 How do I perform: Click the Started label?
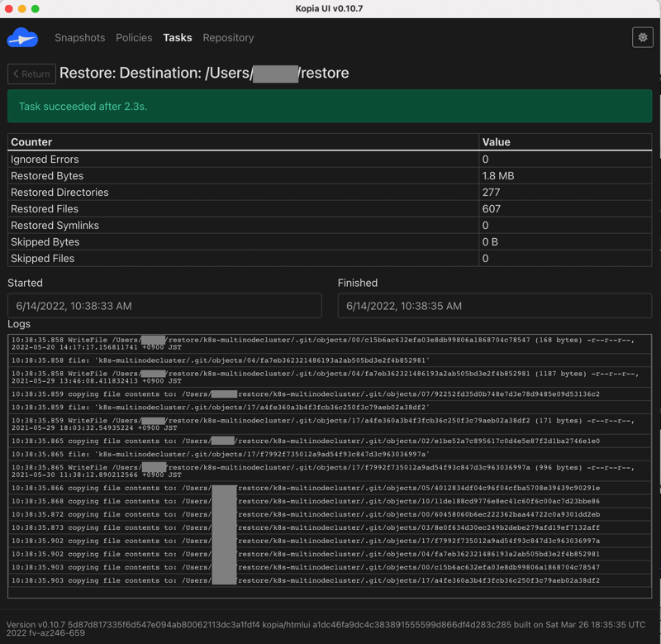click(x=25, y=283)
